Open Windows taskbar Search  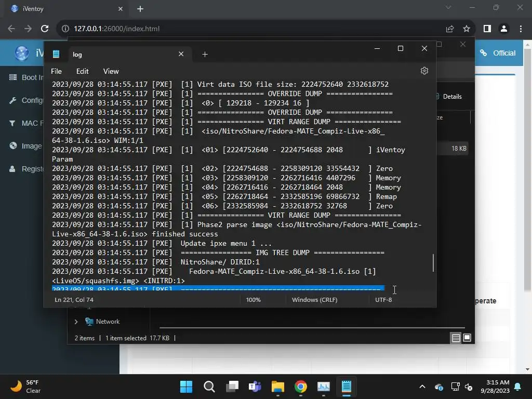[x=209, y=387]
